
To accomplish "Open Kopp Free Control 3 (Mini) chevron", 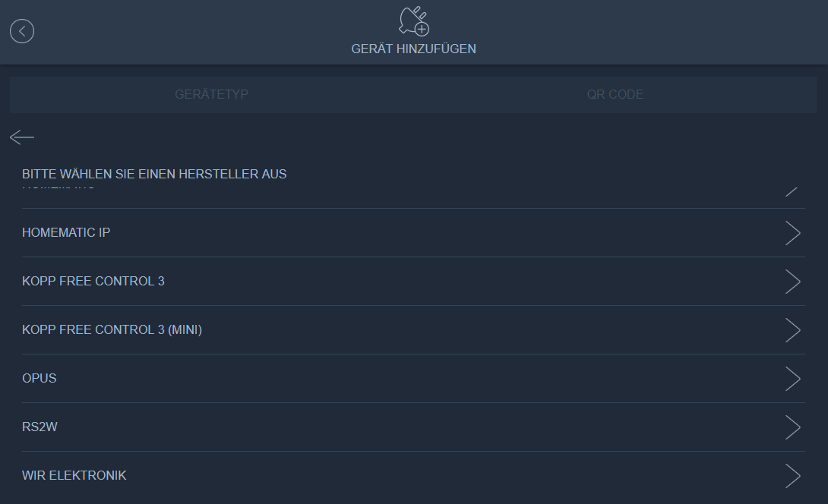I will point(792,330).
